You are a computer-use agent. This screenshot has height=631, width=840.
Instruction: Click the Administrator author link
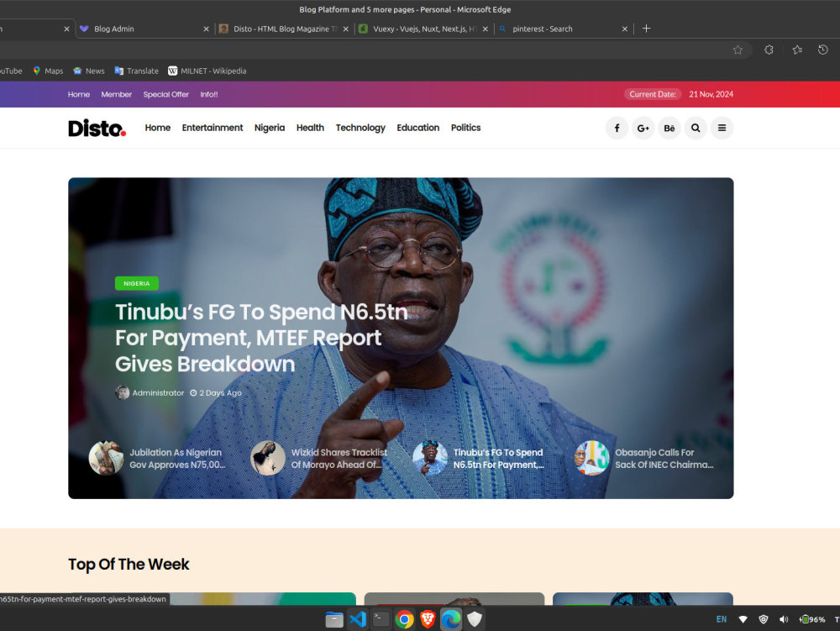[158, 392]
